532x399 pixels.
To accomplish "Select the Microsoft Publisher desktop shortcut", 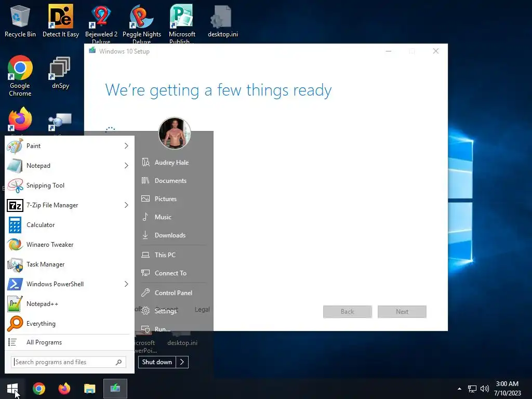I will pyautogui.click(x=182, y=24).
